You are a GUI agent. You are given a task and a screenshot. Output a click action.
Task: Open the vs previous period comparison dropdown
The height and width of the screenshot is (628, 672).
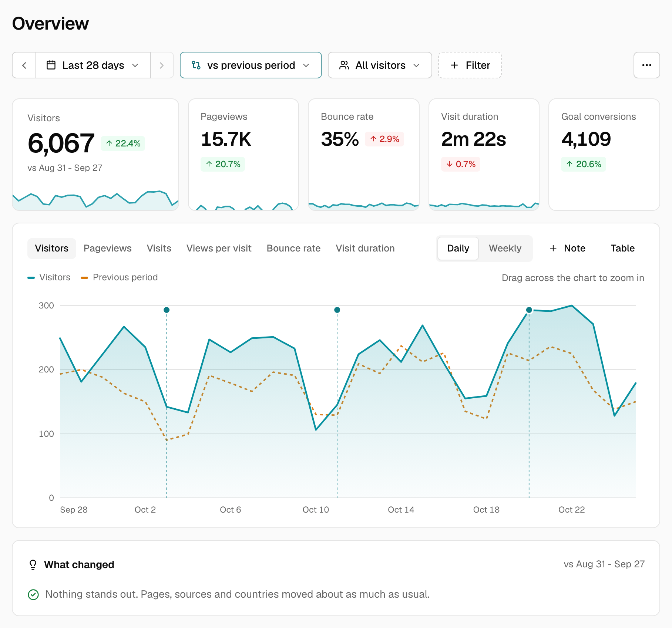[x=251, y=65]
